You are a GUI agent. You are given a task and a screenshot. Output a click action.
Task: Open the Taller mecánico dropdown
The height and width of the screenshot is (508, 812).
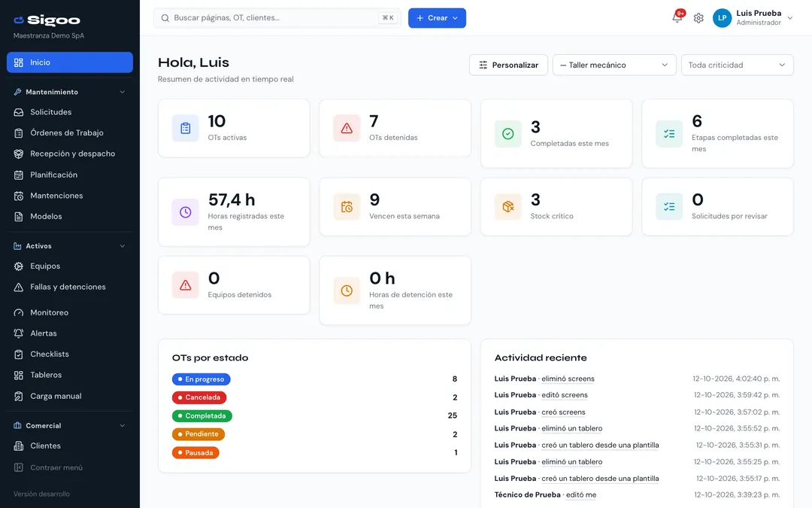coord(614,65)
